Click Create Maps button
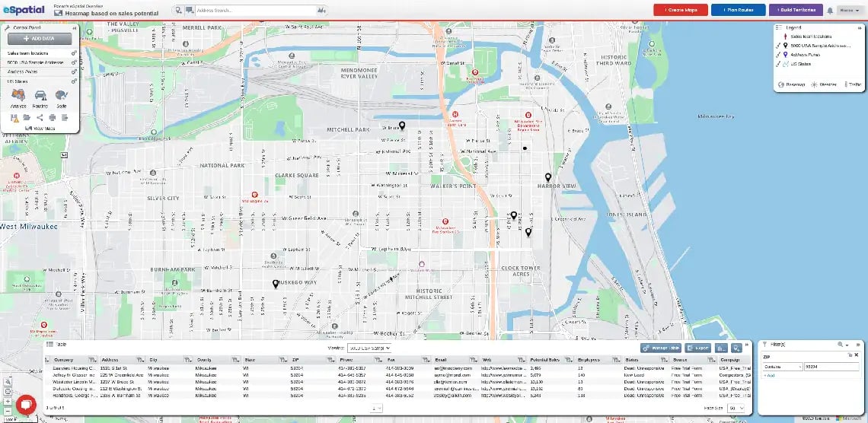Viewport: 868px width, 423px height. 681,10
